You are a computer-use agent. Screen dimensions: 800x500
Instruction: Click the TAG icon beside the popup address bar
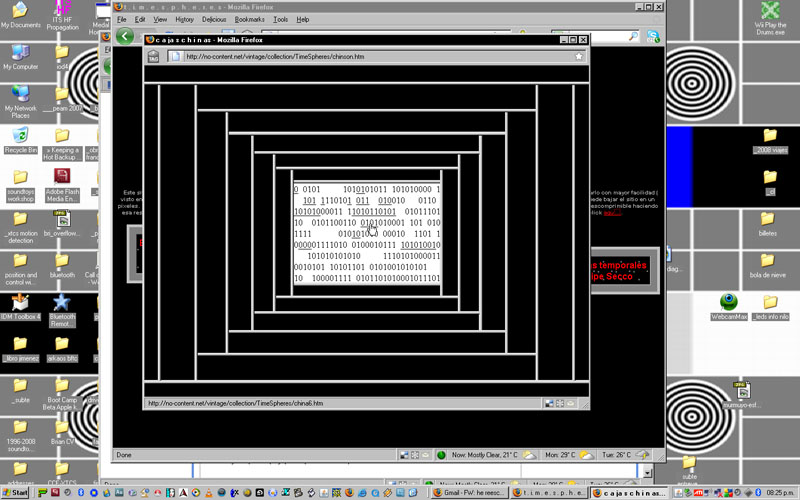tap(154, 57)
